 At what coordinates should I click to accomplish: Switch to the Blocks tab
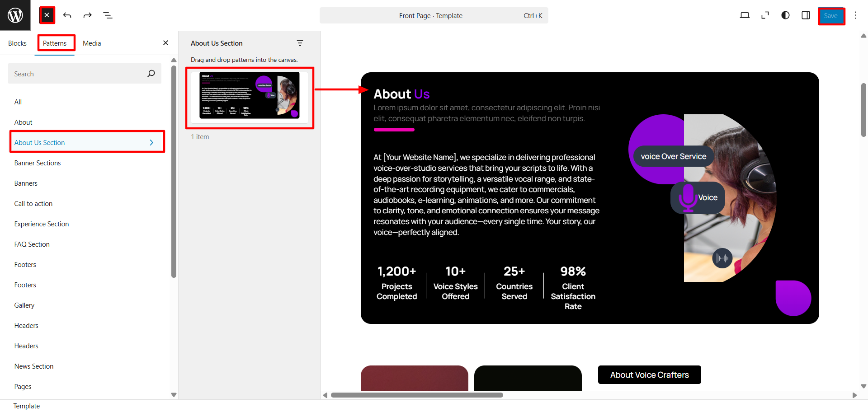[x=17, y=43]
